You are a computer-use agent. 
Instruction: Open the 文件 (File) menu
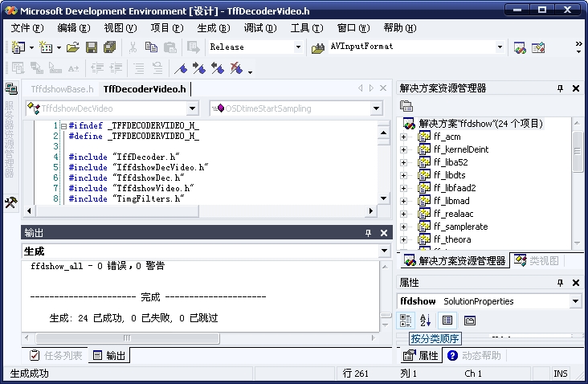pyautogui.click(x=27, y=28)
